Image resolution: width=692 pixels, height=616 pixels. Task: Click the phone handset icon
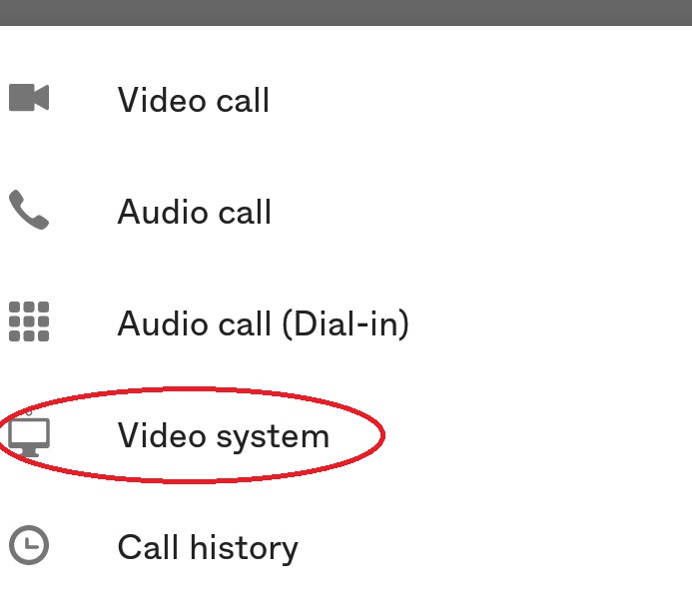click(x=29, y=211)
